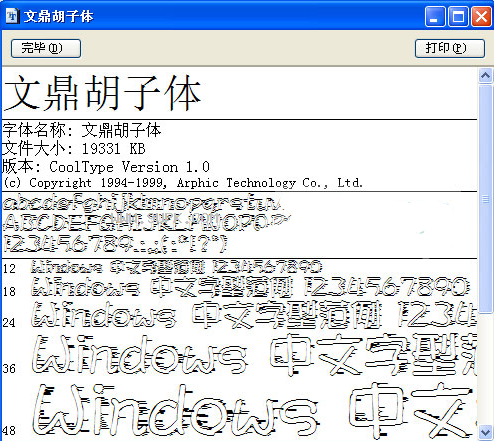Screen dimensions: 494x441
Task: Click the 字体名称: 文鼎胡子体 line
Action: (82, 130)
